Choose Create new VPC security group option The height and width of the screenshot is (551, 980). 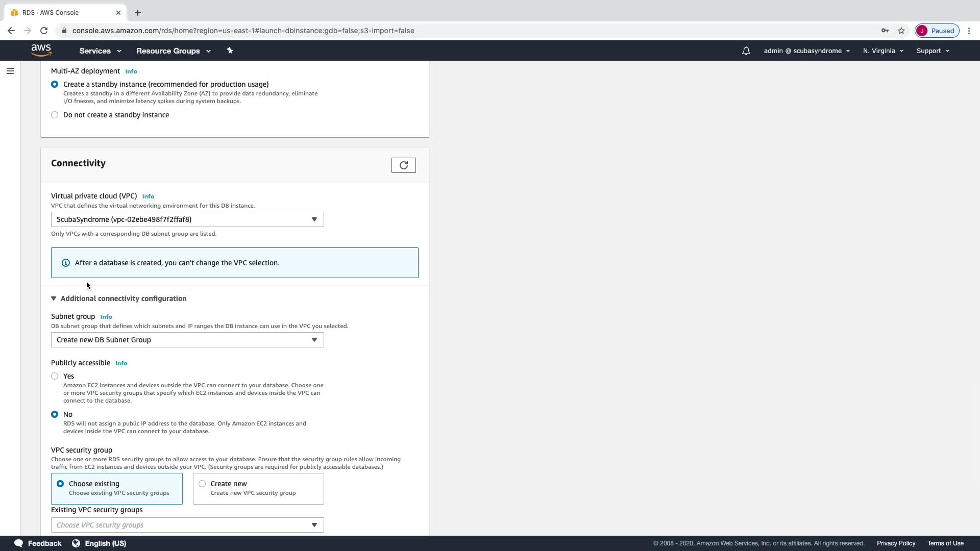tap(202, 484)
